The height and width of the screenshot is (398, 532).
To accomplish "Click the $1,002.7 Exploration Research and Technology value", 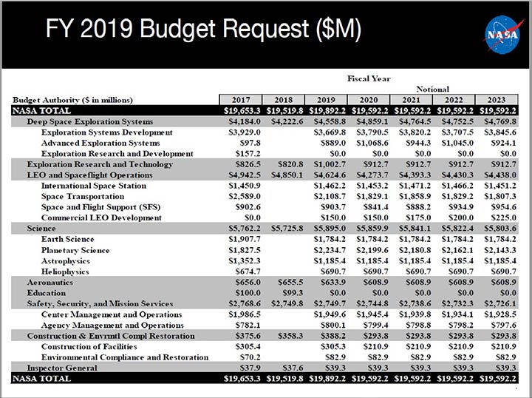I will pos(330,164).
